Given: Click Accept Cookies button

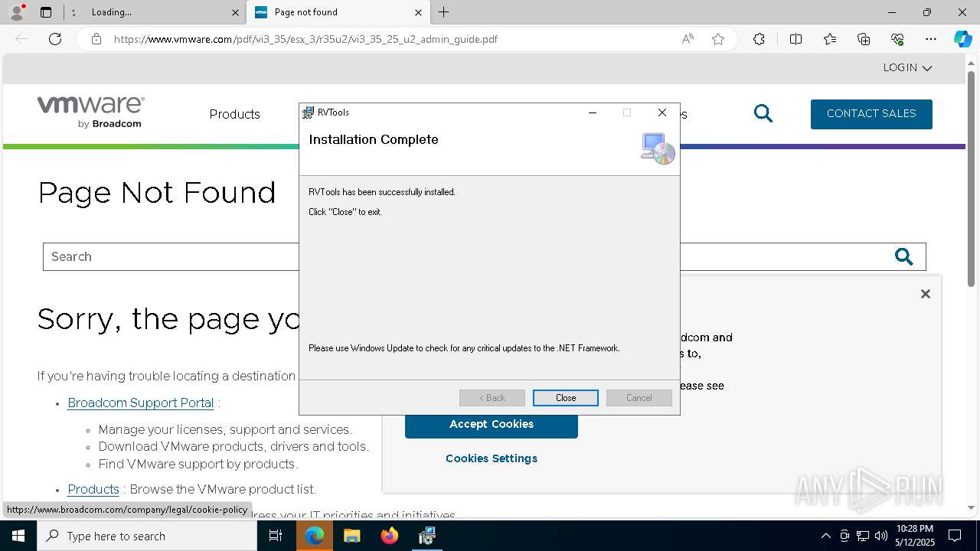Looking at the screenshot, I should 492,424.
